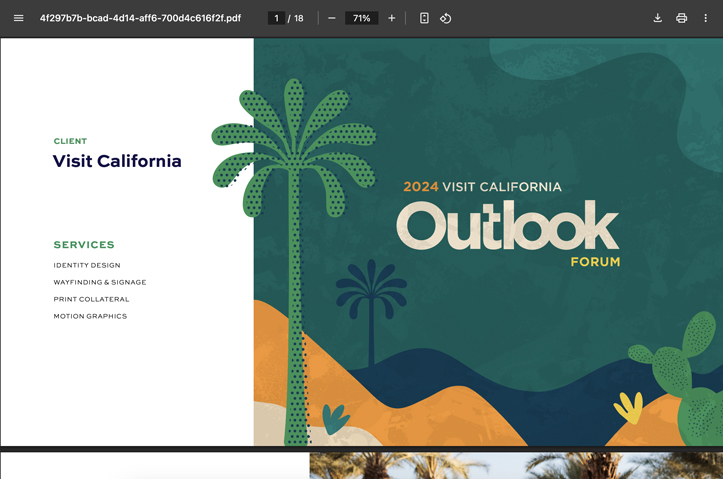Click the total pages count '/ 18'
723x479 pixels.
tap(296, 18)
